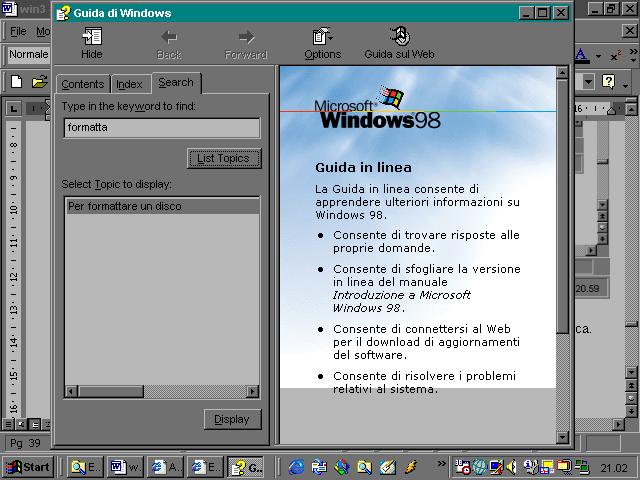Switch to the Contents tab
Screen dimensions: 640x480
[83, 84]
